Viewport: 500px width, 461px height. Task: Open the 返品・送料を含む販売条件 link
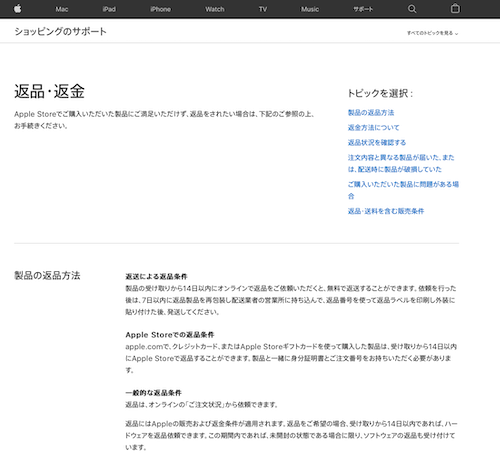pos(386,211)
